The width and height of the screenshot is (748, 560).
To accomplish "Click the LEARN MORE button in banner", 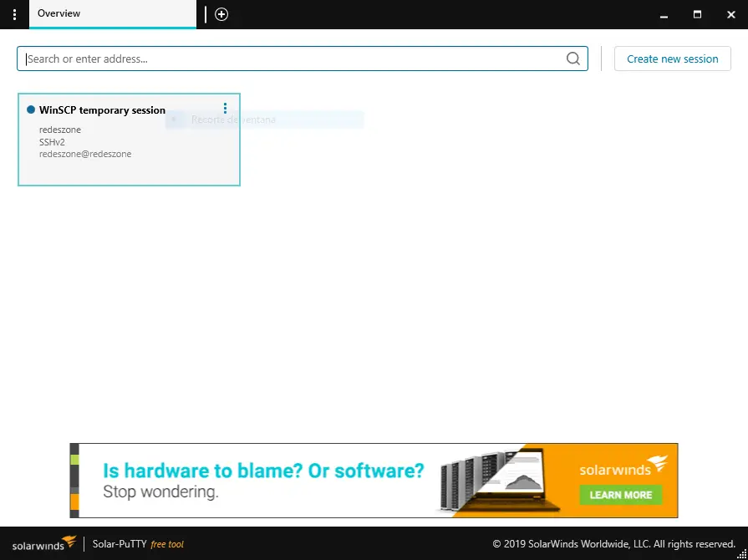I will (x=621, y=495).
